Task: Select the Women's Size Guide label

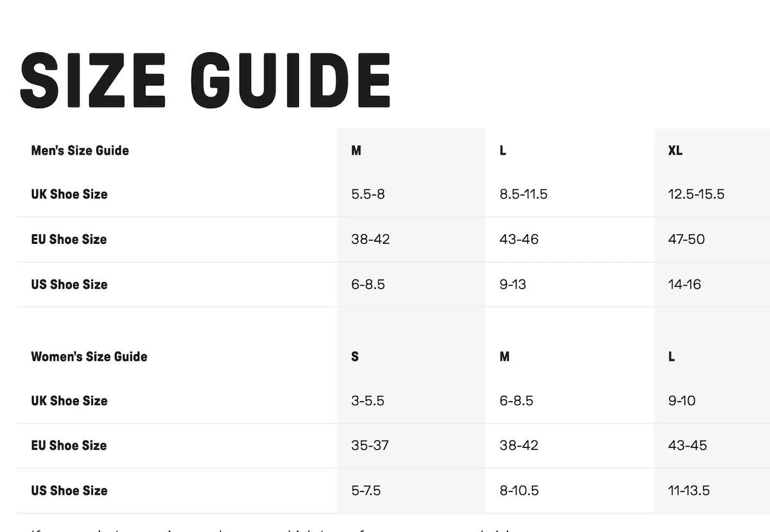Action: coord(89,357)
